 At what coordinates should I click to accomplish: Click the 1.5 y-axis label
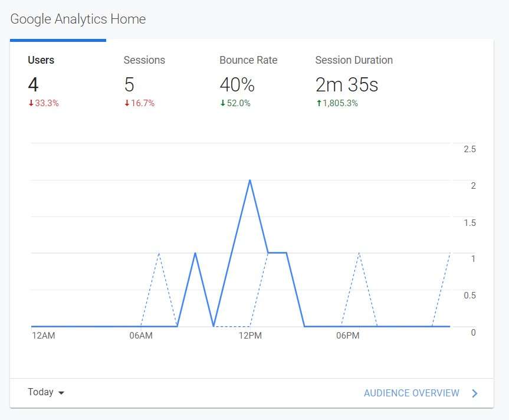point(469,222)
